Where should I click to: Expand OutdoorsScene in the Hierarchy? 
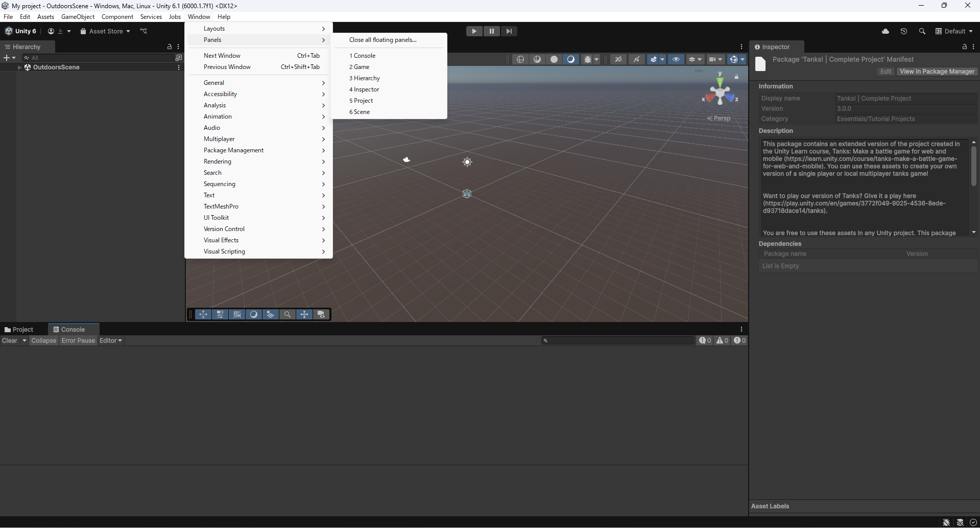(19, 67)
